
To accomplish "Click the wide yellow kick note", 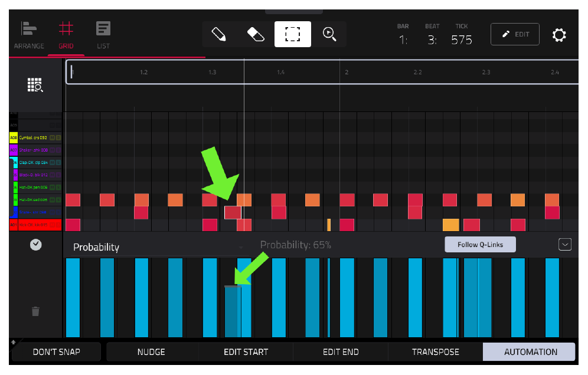I will (x=451, y=225).
